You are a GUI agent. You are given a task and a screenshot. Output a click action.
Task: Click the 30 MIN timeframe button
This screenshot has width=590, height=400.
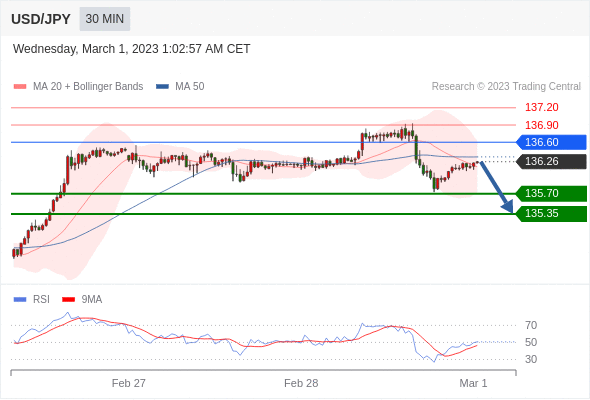click(105, 19)
